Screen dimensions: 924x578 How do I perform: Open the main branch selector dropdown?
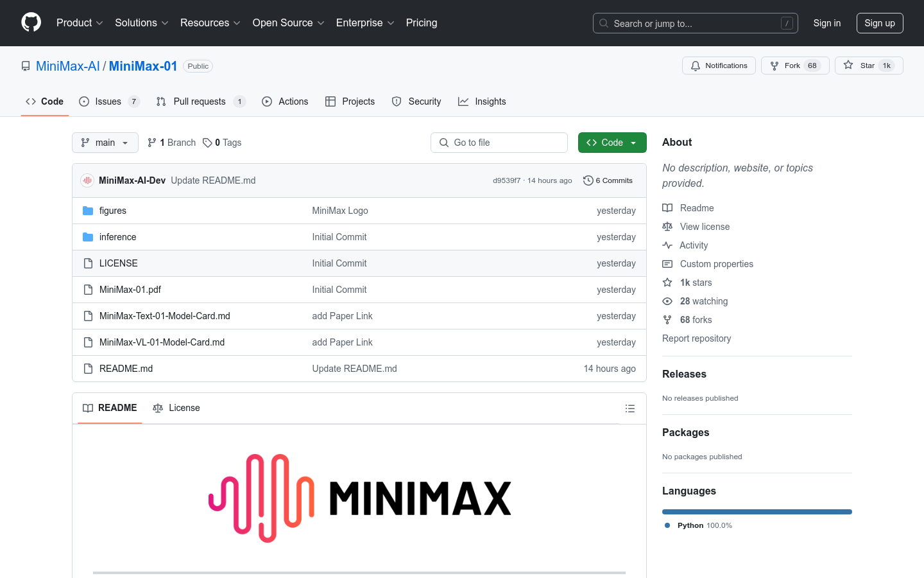click(x=105, y=143)
